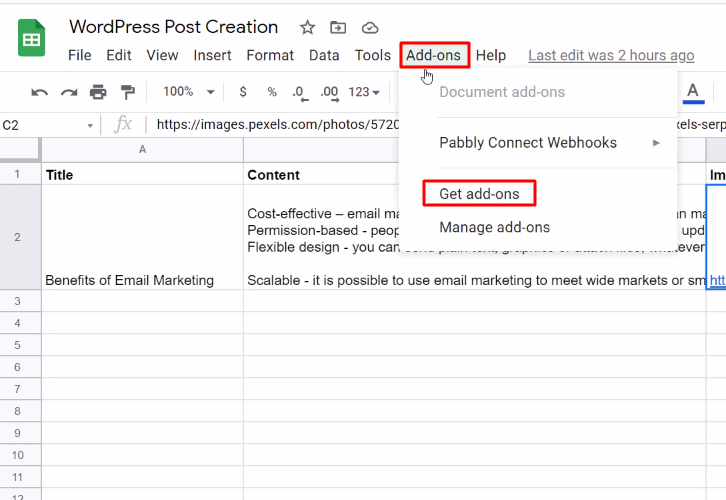Format selection as percent

click(272, 92)
